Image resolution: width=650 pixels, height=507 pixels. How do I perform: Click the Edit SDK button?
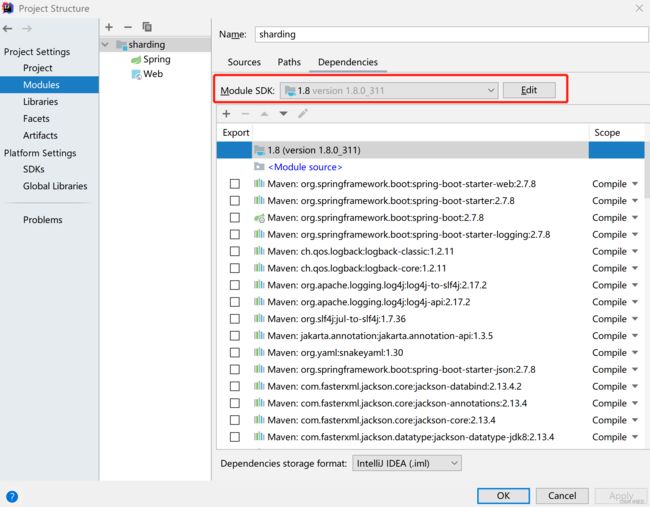(x=529, y=90)
